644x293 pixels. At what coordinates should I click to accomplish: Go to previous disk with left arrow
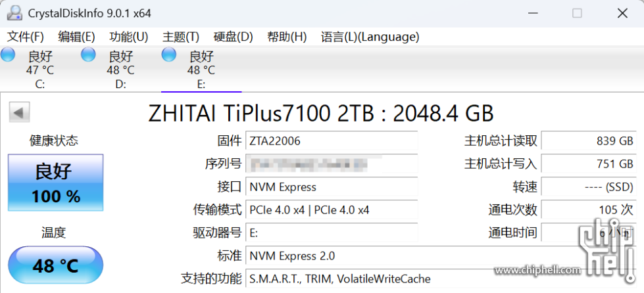[x=19, y=112]
